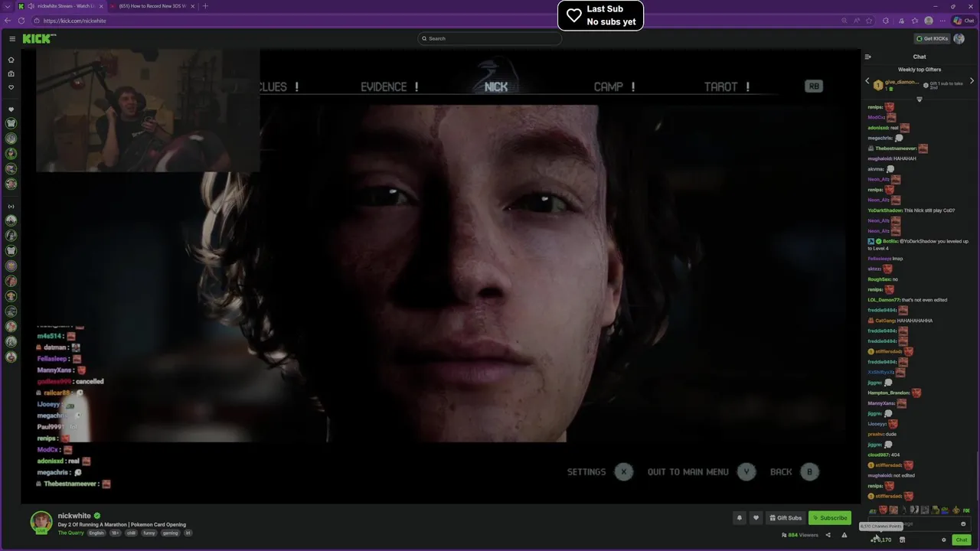Select the gaming tag
Image resolution: width=980 pixels, height=551 pixels.
click(170, 533)
